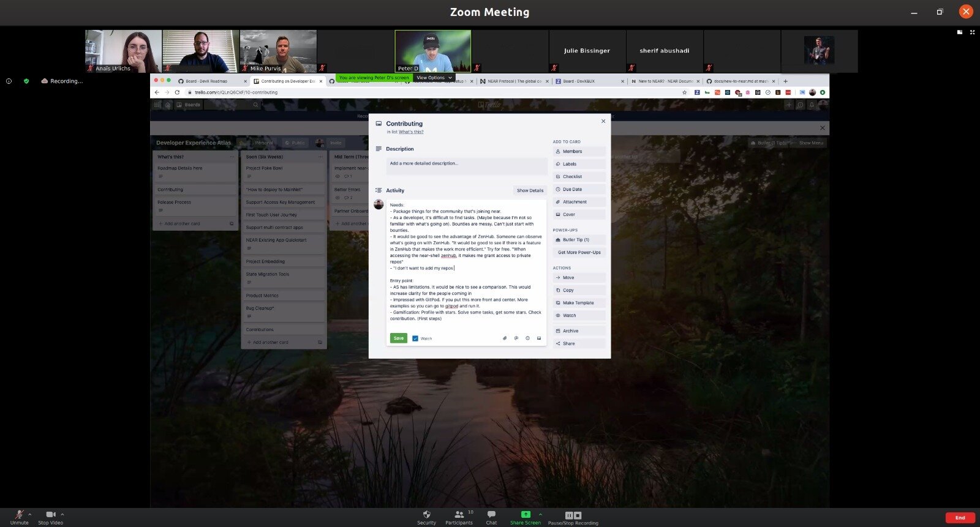
Task: Switch to NEAR Protocol browser tab
Action: (x=515, y=81)
